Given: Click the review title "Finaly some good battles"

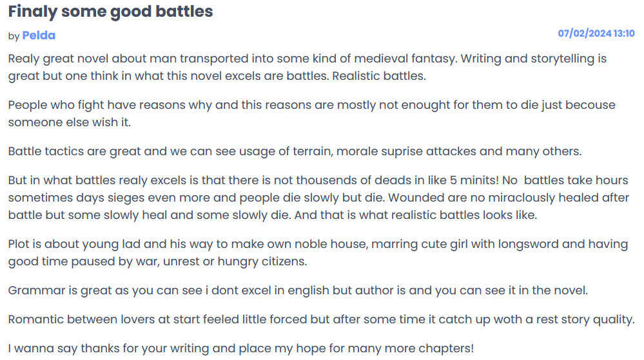Looking at the screenshot, I should point(110,12).
